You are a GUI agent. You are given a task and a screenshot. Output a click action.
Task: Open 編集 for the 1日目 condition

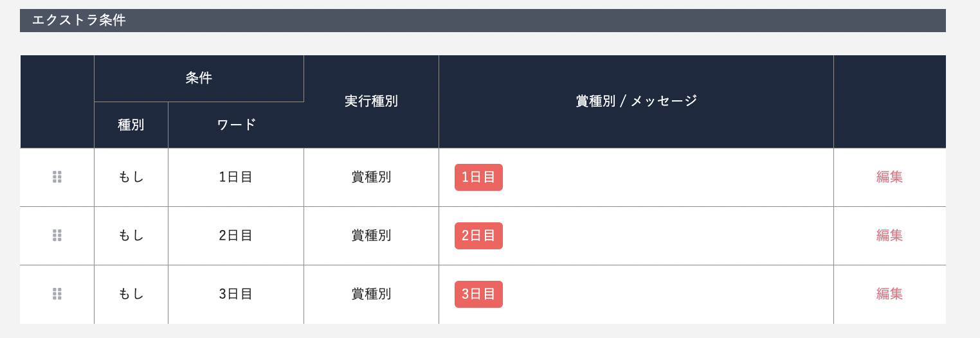click(889, 177)
